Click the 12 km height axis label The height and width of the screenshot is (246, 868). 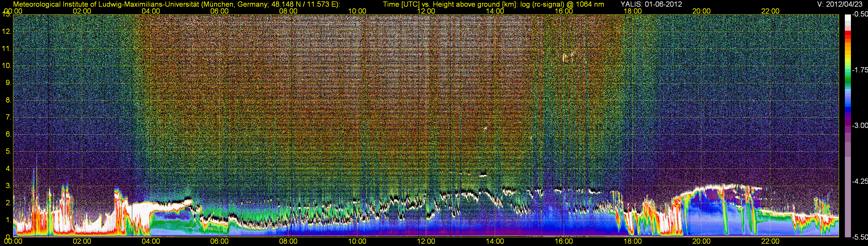pyautogui.click(x=6, y=32)
